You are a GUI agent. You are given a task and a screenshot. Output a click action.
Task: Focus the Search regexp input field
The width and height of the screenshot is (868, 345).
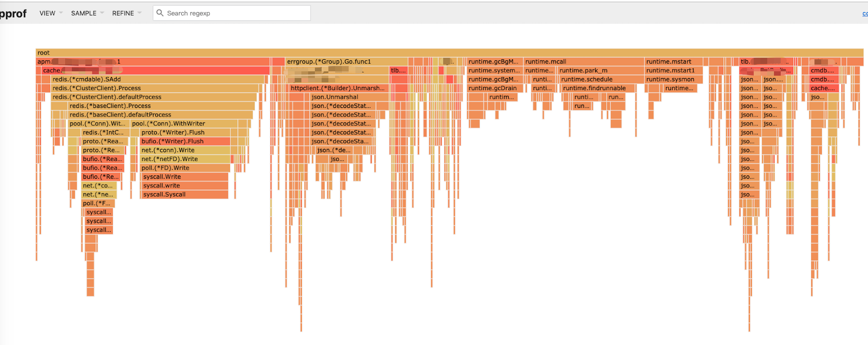tap(236, 13)
